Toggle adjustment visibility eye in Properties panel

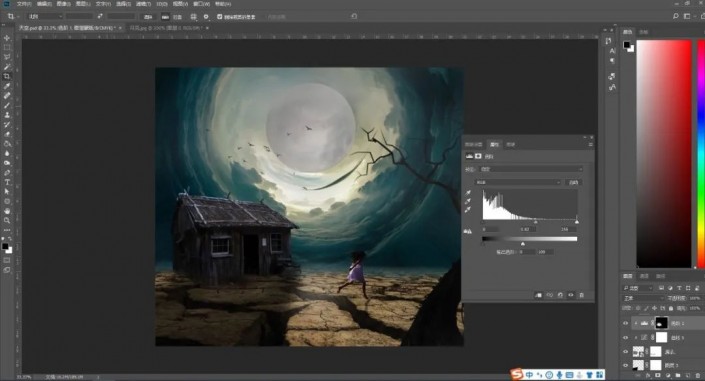tap(571, 295)
